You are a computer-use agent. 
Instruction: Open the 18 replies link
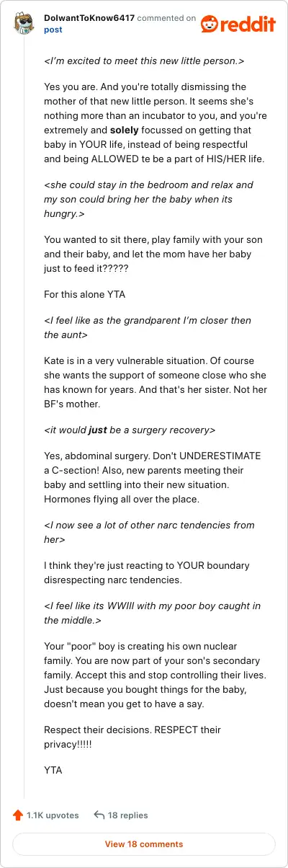[x=127, y=815]
